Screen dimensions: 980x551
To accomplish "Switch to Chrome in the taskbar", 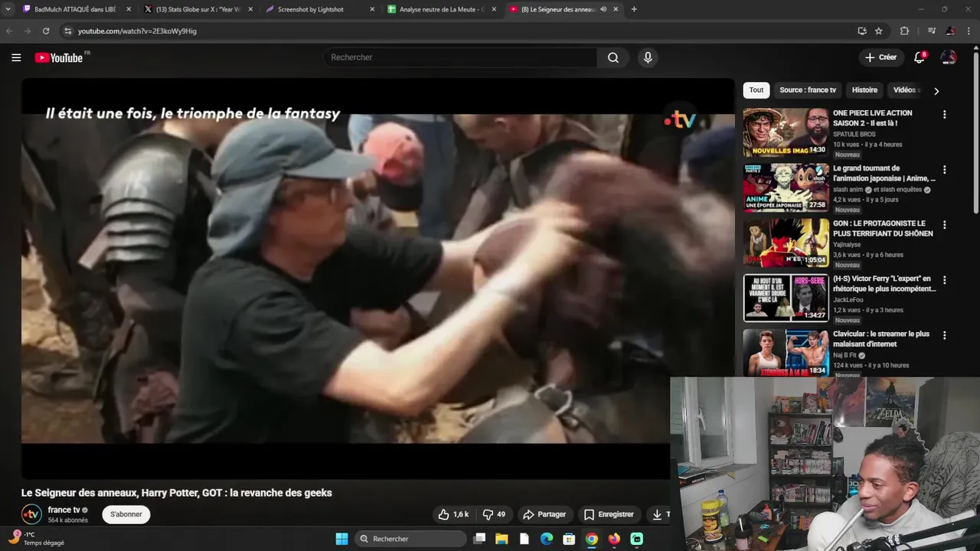I will tap(591, 539).
